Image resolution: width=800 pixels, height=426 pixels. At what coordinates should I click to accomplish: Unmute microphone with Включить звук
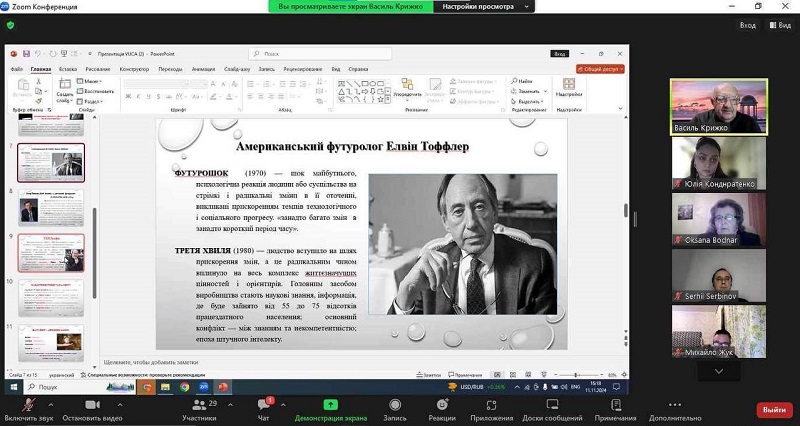(x=29, y=410)
